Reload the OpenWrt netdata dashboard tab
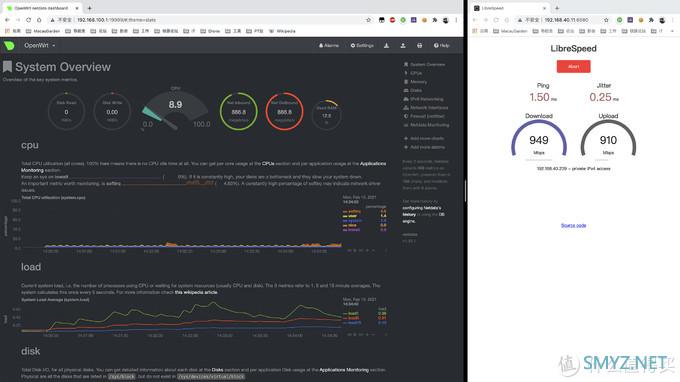The image size is (680, 382). coord(28,20)
